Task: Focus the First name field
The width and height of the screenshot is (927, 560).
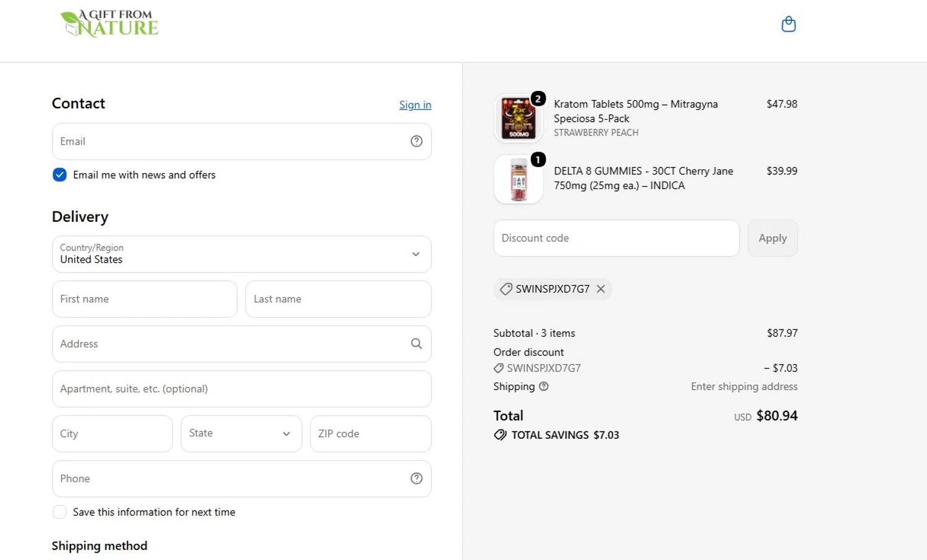Action: click(x=145, y=299)
